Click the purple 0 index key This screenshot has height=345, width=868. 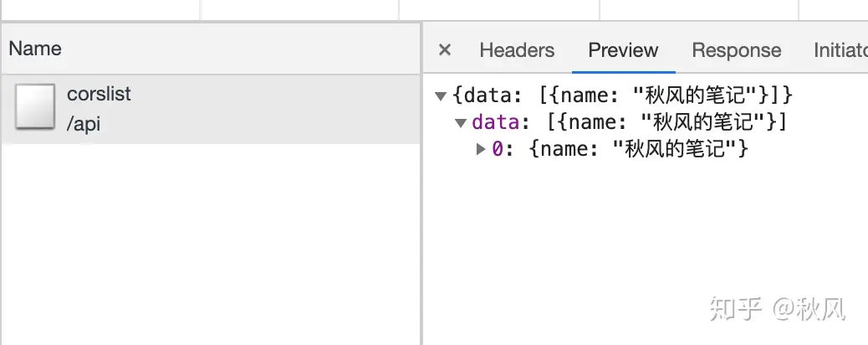pyautogui.click(x=498, y=149)
